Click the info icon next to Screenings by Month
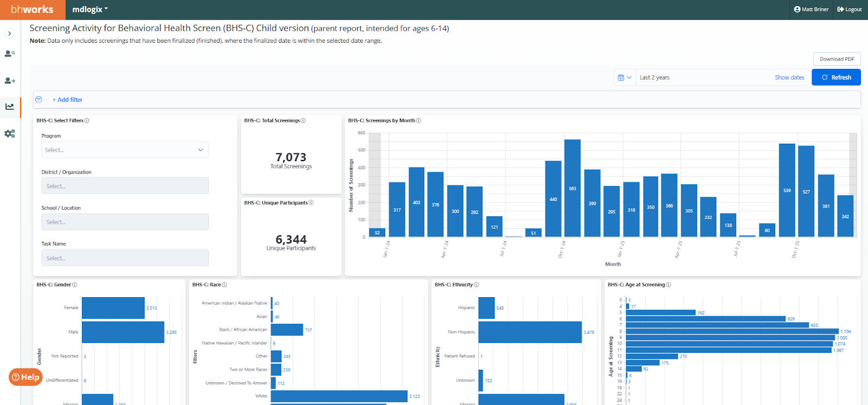This screenshot has height=405, width=868. coord(418,121)
